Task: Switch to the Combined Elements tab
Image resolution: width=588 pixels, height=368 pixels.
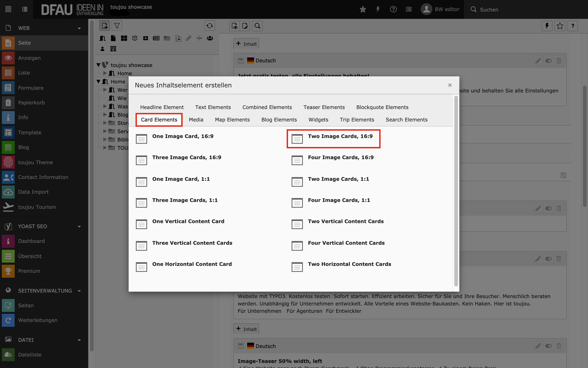Action: 267,107
